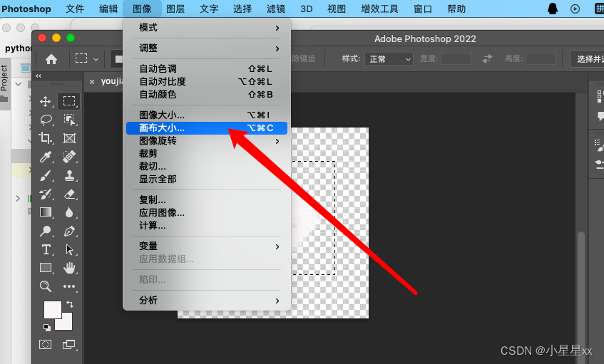Viewport: 604px width, 364px height.
Task: Select the Eyedropper tool
Action: pyautogui.click(x=46, y=157)
